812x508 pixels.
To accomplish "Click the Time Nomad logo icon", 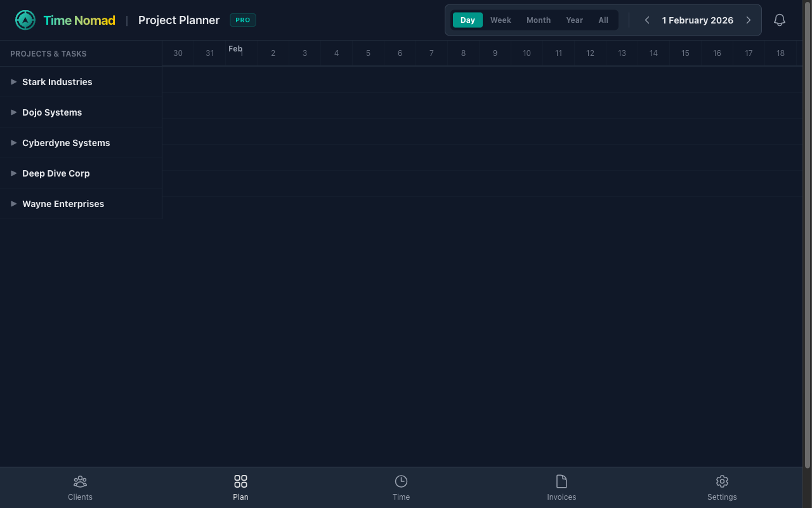I will coord(25,20).
